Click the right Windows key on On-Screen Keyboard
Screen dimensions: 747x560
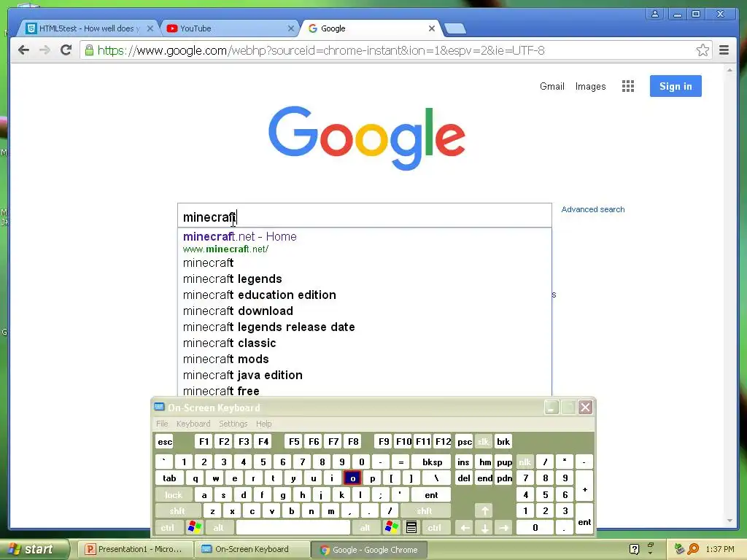coord(392,527)
